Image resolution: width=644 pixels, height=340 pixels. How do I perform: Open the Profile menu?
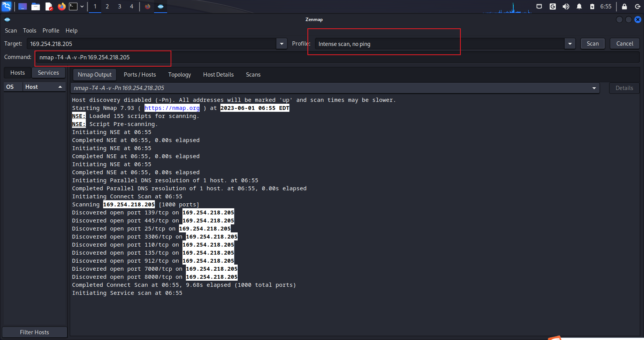(x=51, y=31)
